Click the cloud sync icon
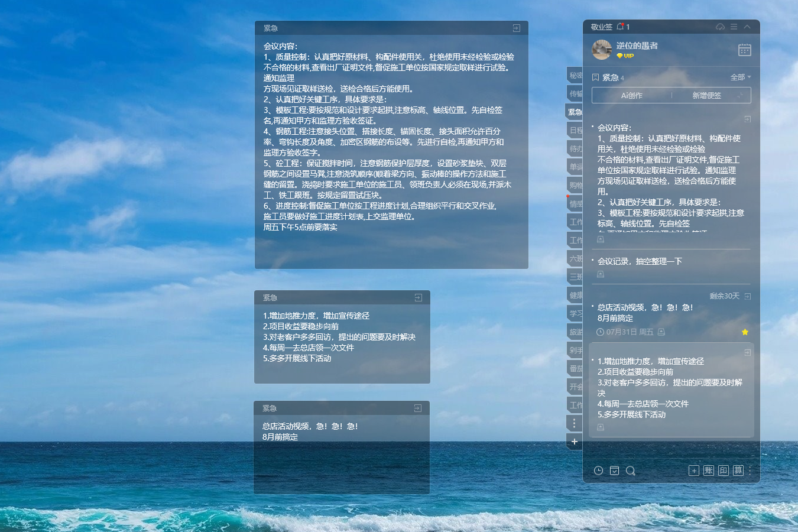Image resolution: width=798 pixels, height=532 pixels. pyautogui.click(x=720, y=27)
